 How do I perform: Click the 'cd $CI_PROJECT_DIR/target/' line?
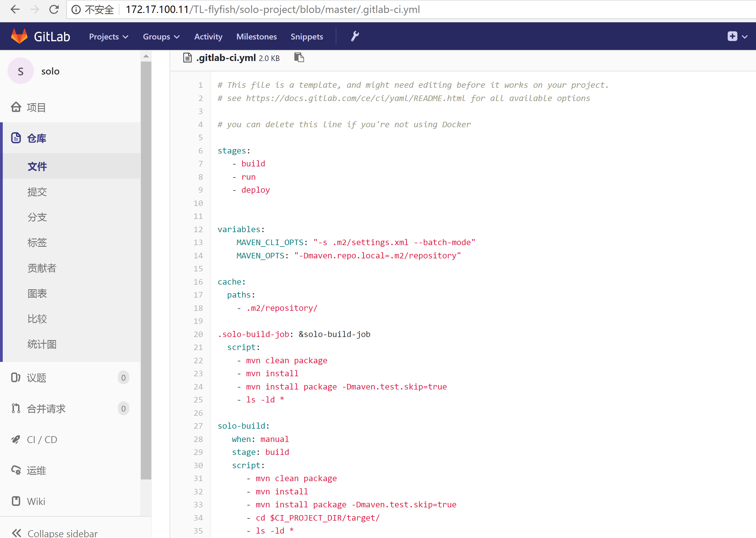click(317, 518)
